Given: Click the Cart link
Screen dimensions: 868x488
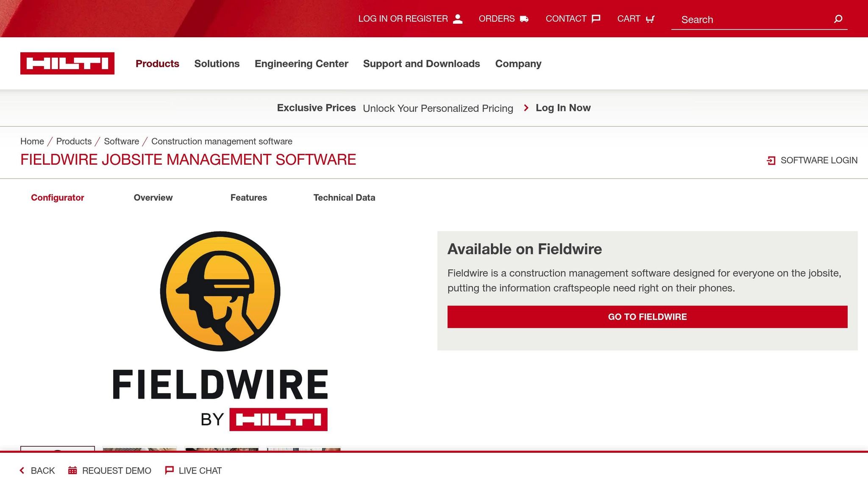Looking at the screenshot, I should [x=636, y=19].
